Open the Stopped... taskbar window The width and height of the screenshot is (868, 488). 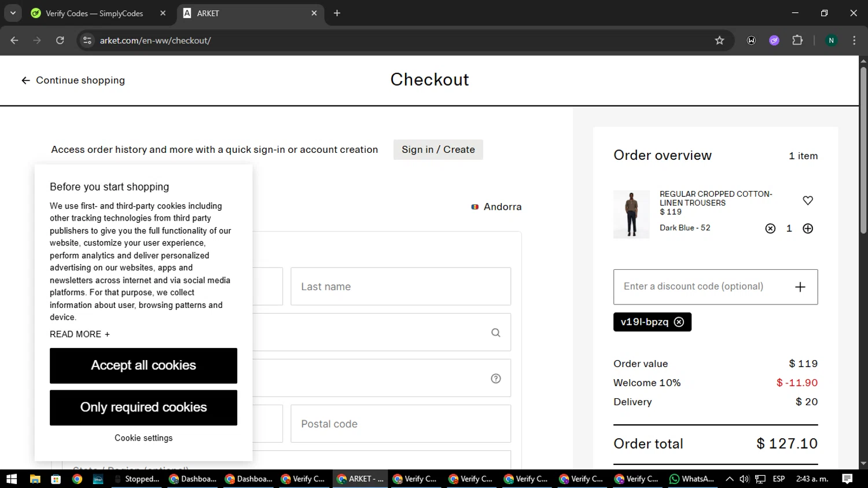pos(137,479)
